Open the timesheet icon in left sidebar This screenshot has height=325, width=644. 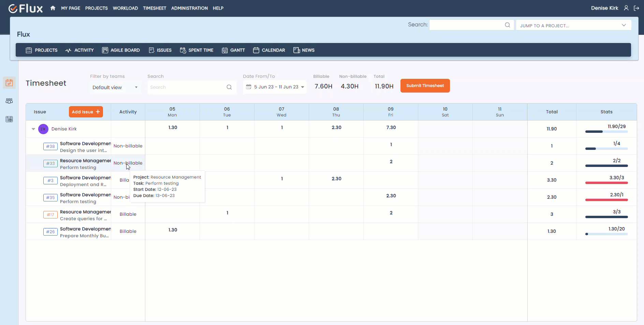coord(9,83)
